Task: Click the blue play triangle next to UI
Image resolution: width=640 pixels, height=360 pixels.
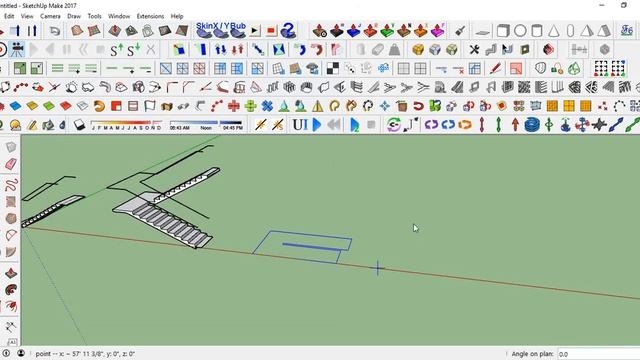Action: coord(317,125)
